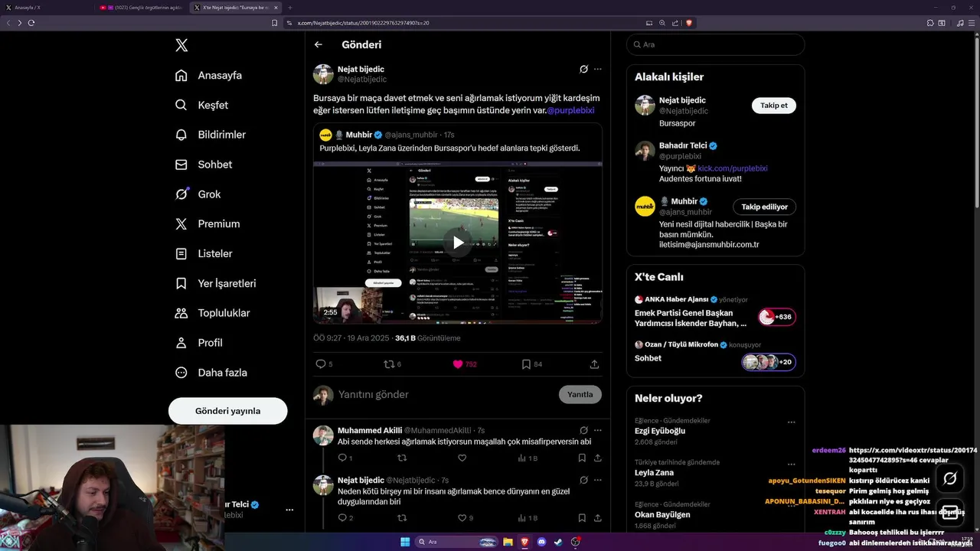Switch to Anasayfa / X browser tab
This screenshot has height=551, width=980.
46,7
